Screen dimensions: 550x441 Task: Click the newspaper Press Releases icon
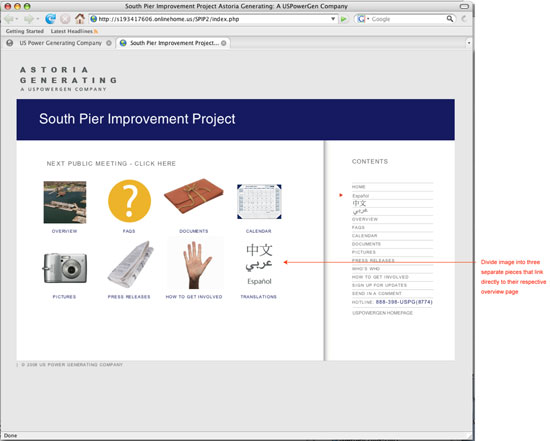tap(130, 264)
